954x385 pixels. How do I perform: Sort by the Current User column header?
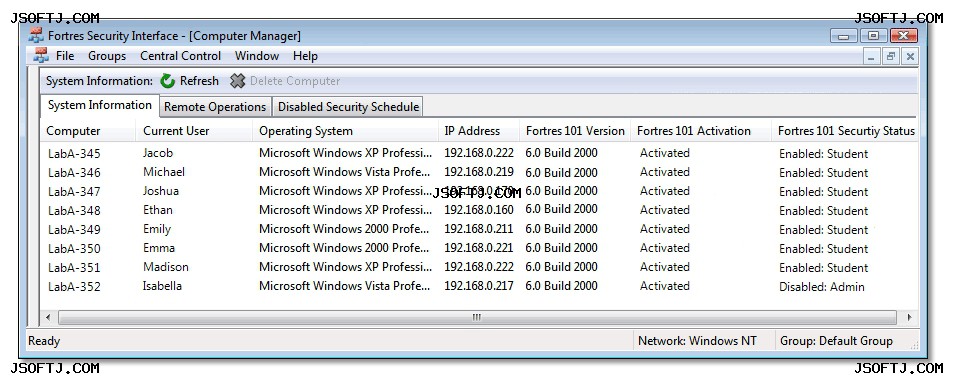(x=194, y=131)
